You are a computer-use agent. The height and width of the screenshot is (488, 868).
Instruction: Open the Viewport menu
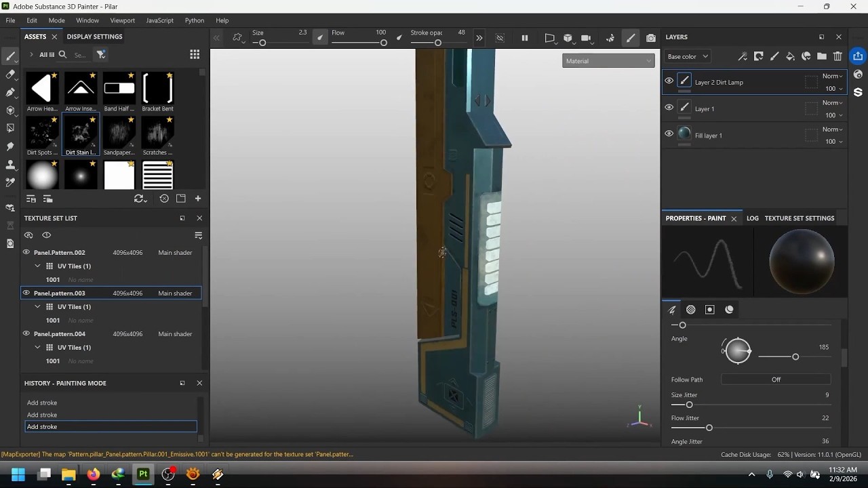123,20
